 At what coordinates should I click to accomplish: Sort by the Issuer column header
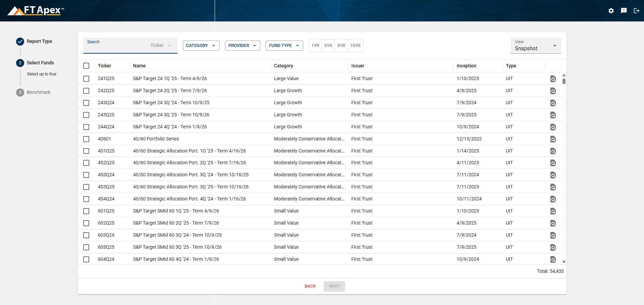point(358,66)
